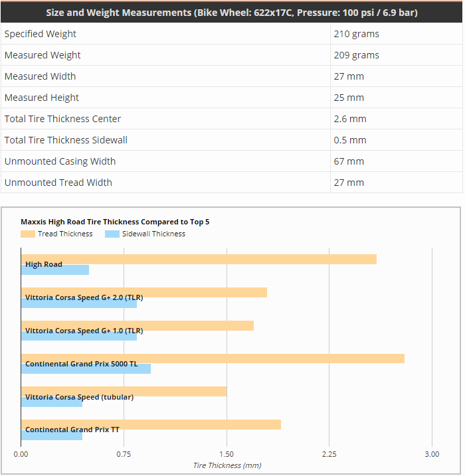Viewport: 465px width, 476px height.
Task: Select Vittoria Corsa Speed G+ 1.0 tread bar
Action: [138, 326]
